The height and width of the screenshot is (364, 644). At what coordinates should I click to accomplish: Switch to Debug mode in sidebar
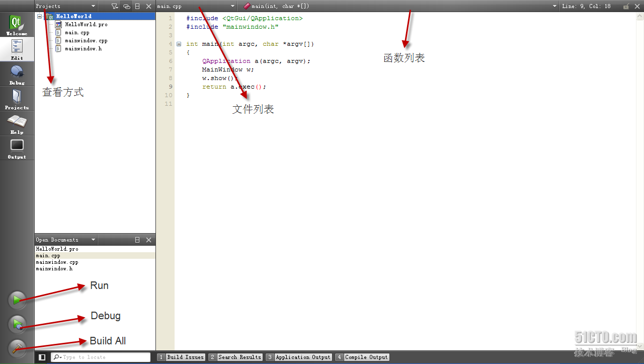(17, 74)
